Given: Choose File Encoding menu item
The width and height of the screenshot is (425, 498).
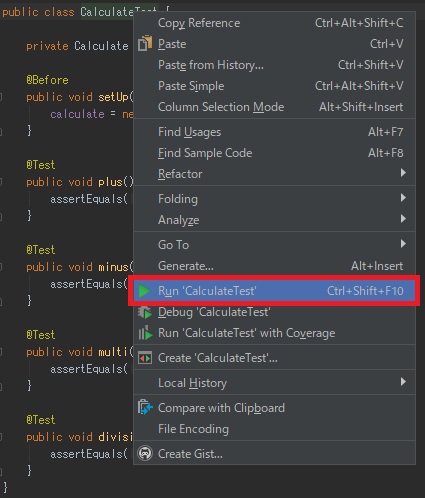Looking at the screenshot, I should (x=274, y=429).
